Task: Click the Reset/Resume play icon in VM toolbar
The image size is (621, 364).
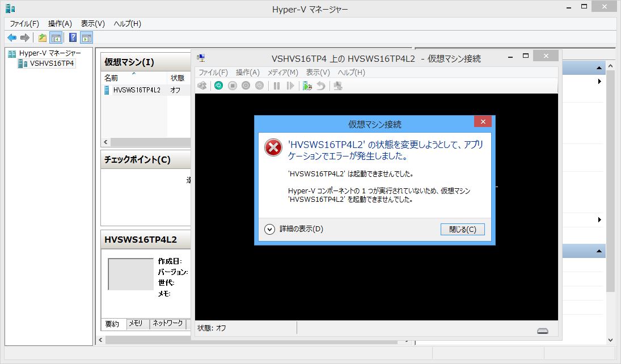Action: [290, 86]
